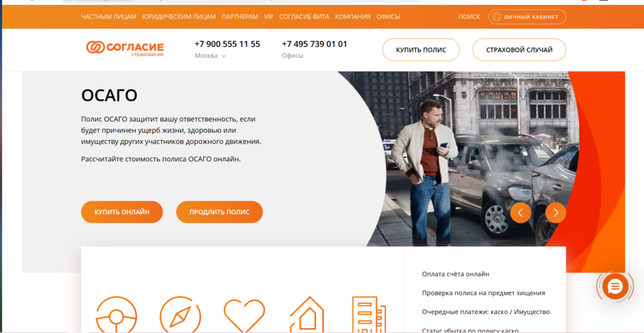
Task: Select the КОМПАНИЯ menu item
Action: 352,17
